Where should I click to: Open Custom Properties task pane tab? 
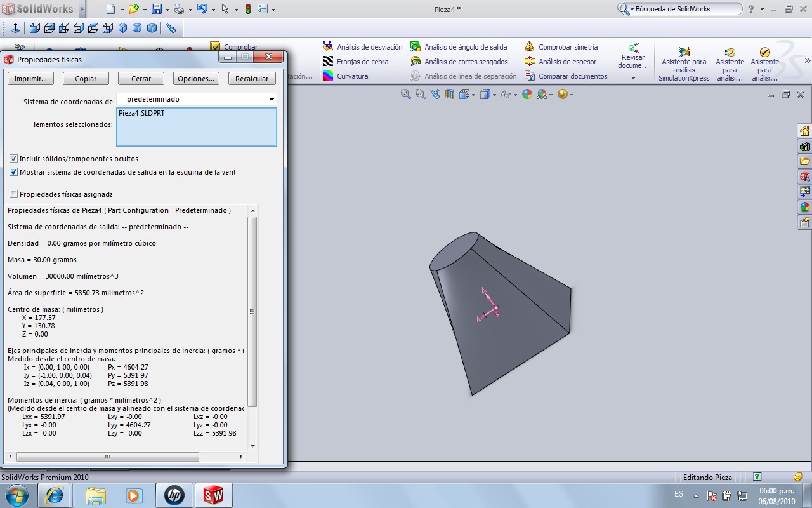tap(804, 222)
